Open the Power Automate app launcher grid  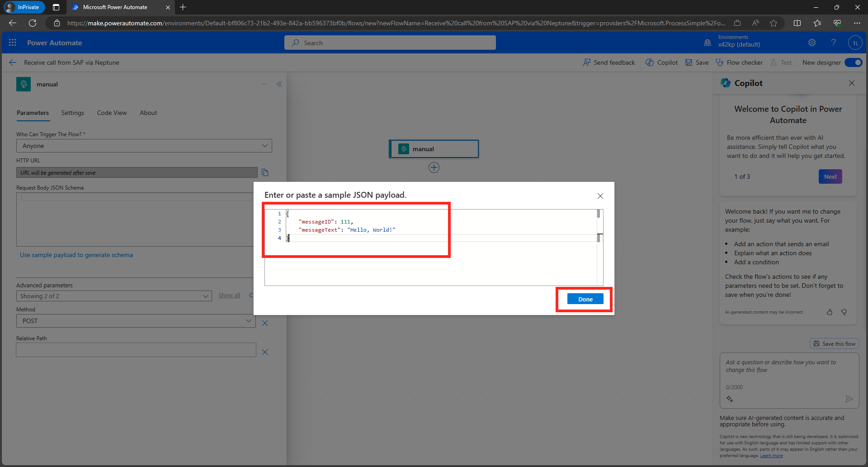click(13, 43)
